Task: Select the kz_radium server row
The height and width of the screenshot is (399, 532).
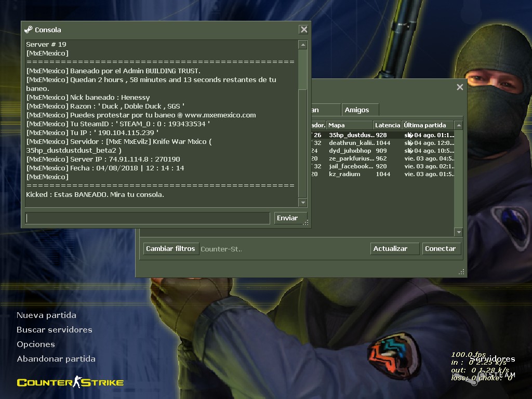Action: click(x=382, y=174)
